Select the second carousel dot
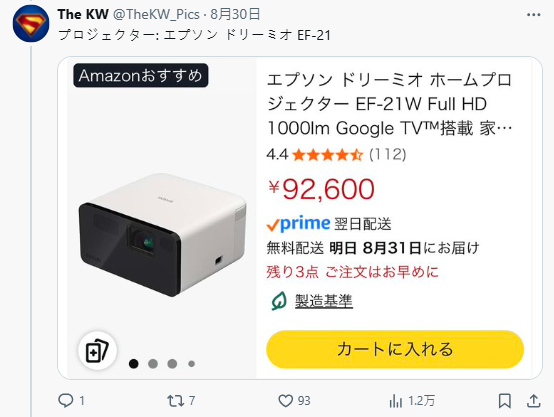Viewport: 554px width, 417px height. 153,364
